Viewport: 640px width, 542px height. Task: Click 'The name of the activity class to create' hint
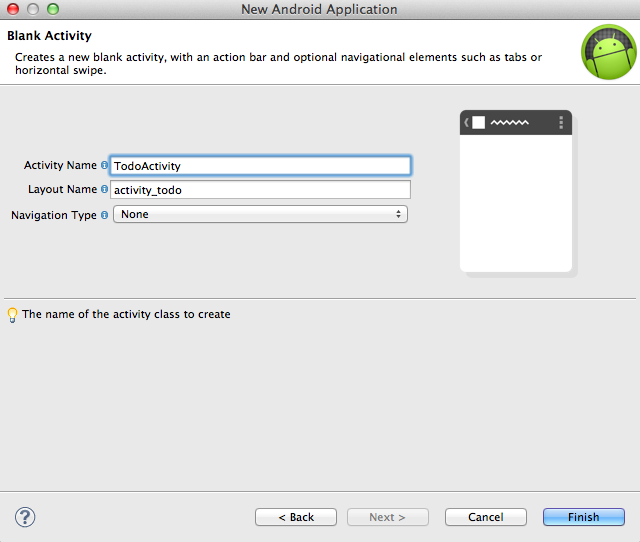click(x=126, y=314)
